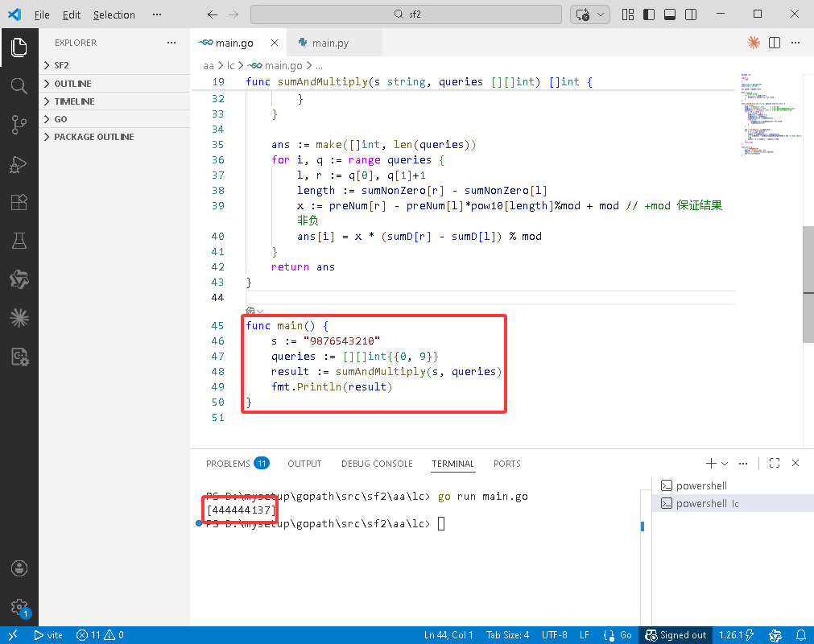Toggle the bottom Panel visibility
Viewport: 814px width, 644px height.
point(670,14)
